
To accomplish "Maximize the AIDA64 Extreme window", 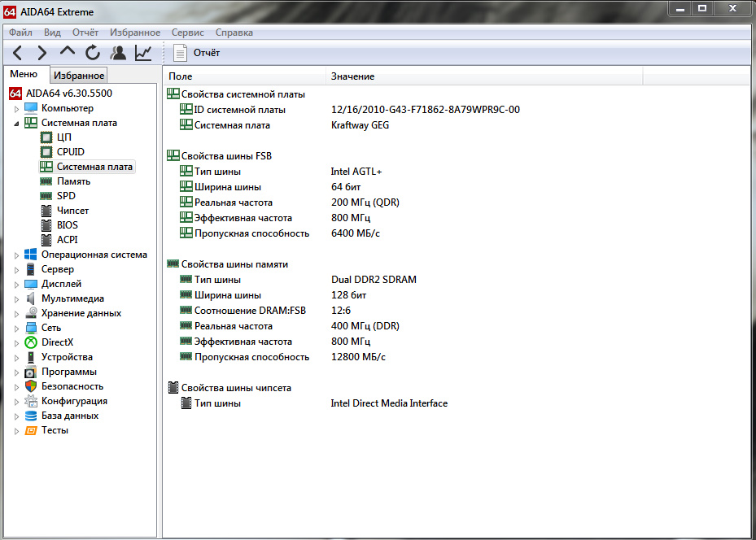I will [x=702, y=9].
